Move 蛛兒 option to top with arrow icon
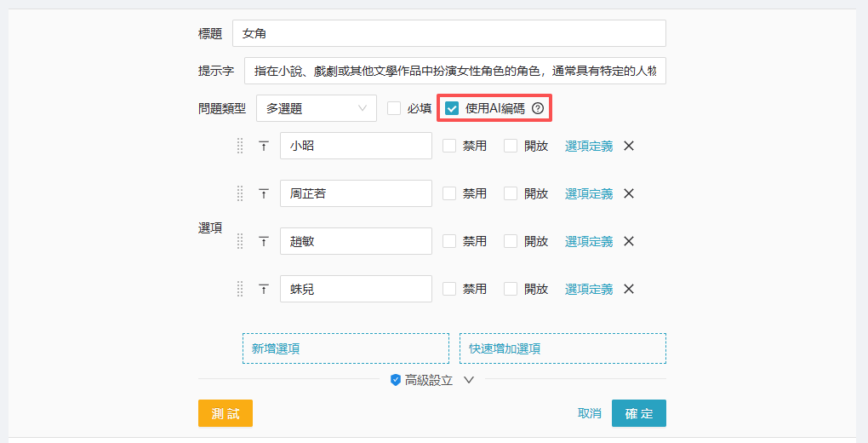 [x=263, y=289]
